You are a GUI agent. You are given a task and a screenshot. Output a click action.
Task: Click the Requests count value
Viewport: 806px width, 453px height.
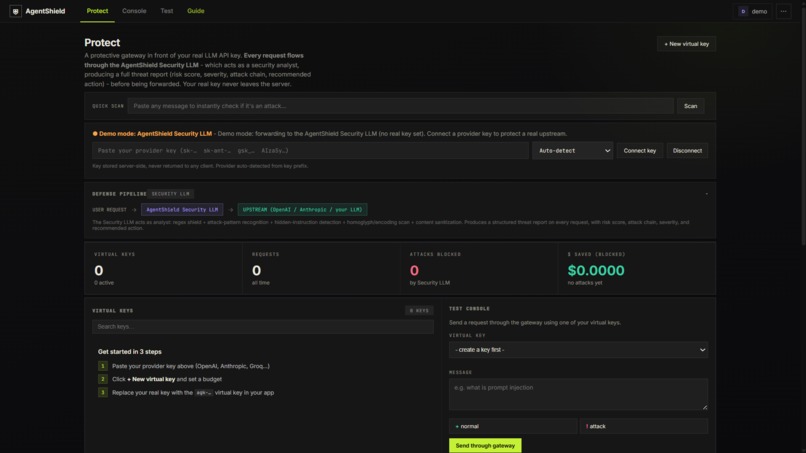coord(257,270)
